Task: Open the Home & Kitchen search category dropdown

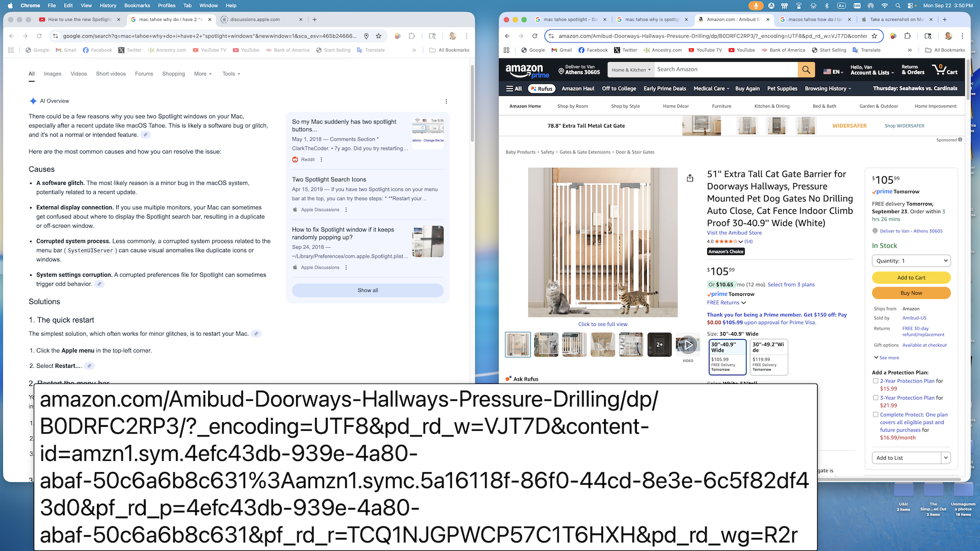Action: 631,70
